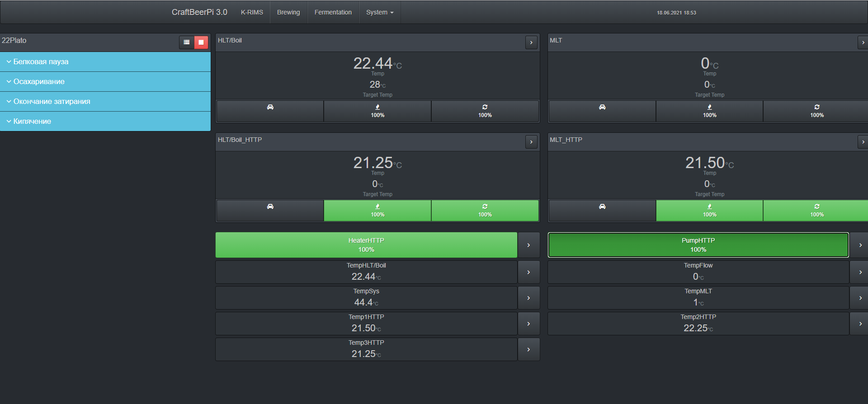Set MLT_HTTP target temp value
The width and height of the screenshot is (868, 404).
(709, 184)
